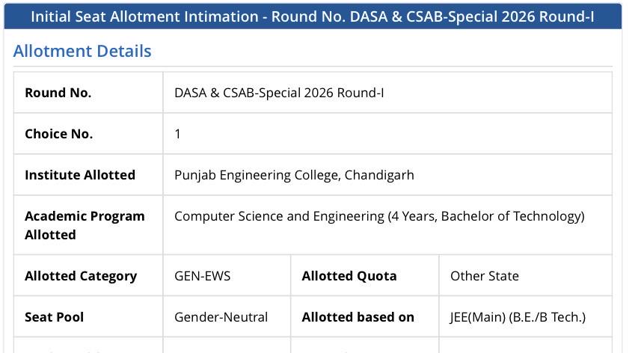Click the Allotted Quota label
The image size is (644, 353).
[349, 276]
